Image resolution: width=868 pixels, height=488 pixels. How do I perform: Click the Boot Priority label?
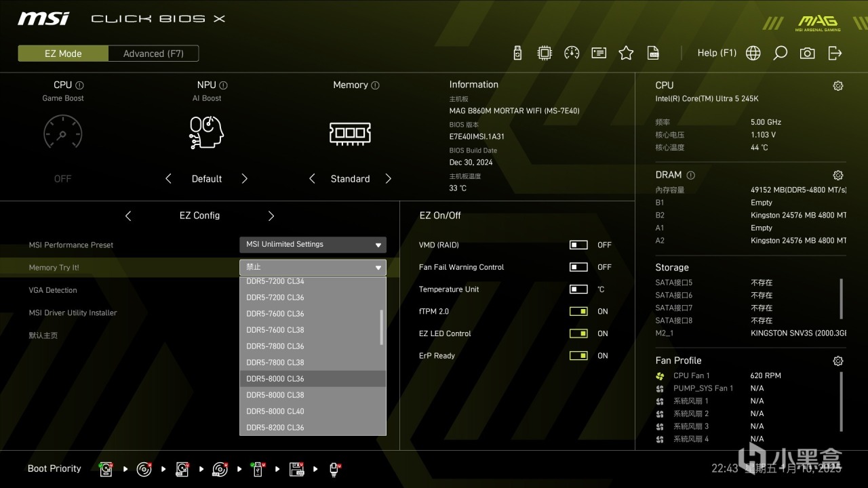tap(54, 468)
